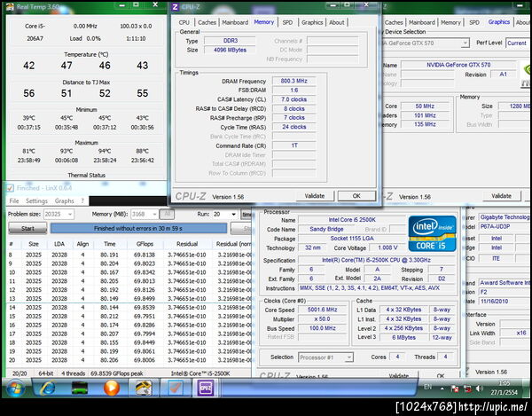
Task: Click Validate in CPU-Z Memory window
Action: point(315,196)
